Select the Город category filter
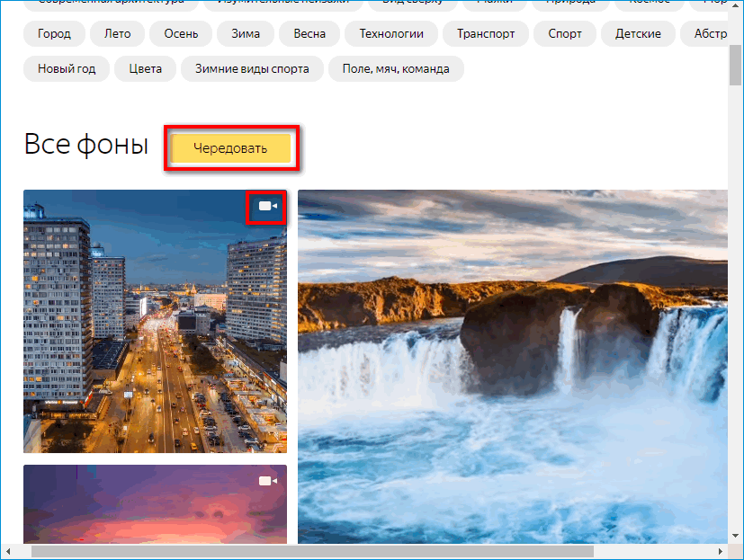 [x=54, y=33]
